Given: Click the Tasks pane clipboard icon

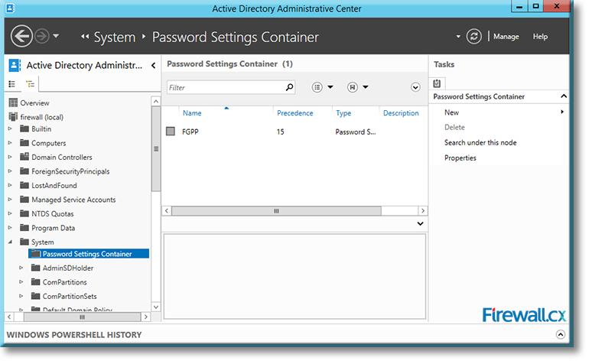Looking at the screenshot, I should pyautogui.click(x=437, y=83).
